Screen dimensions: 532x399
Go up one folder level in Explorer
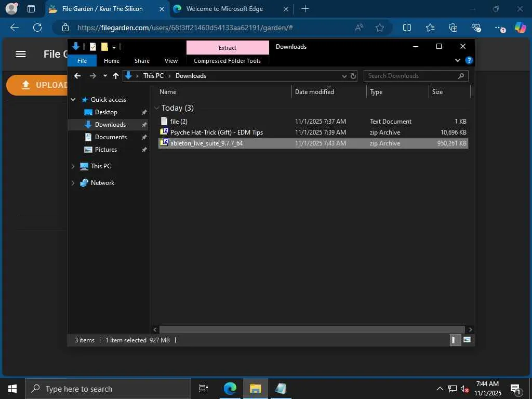click(x=116, y=76)
